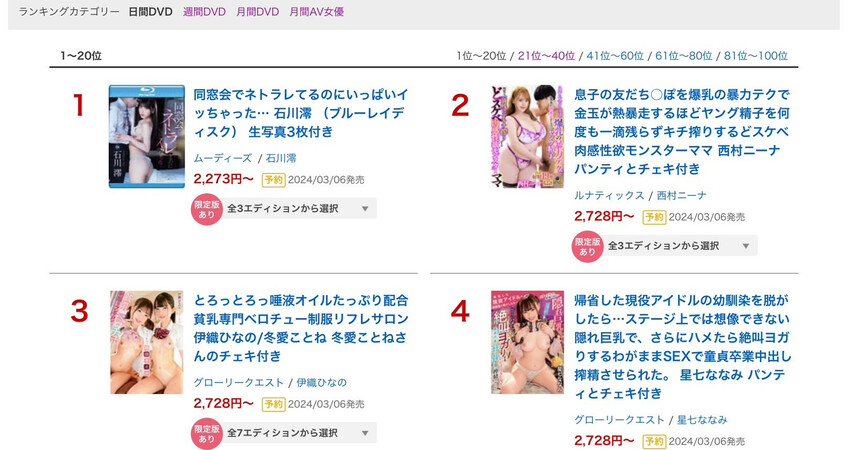The width and height of the screenshot is (850, 450).
Task: Click the 限定版あり badge on rank 3
Action: click(x=207, y=434)
